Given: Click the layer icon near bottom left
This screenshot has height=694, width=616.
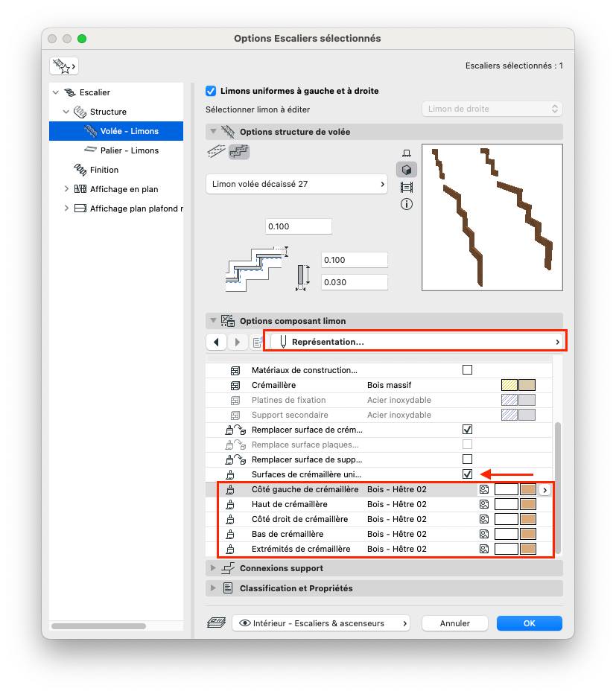Looking at the screenshot, I should pos(217,623).
